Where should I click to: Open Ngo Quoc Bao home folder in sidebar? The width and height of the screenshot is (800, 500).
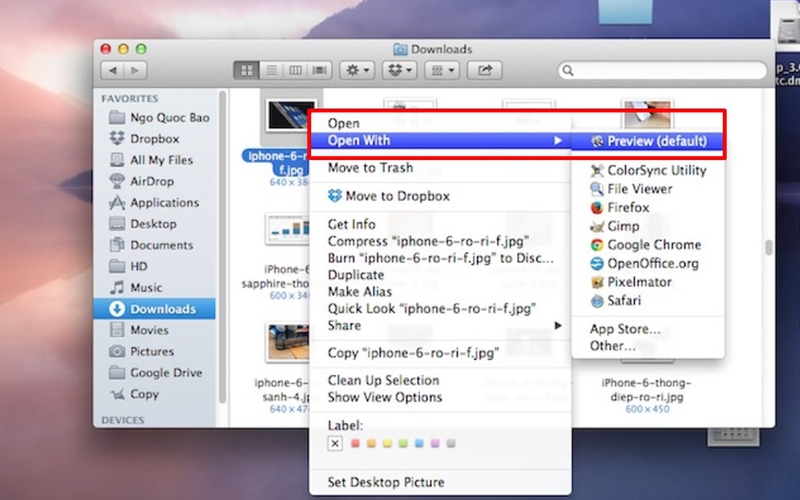pos(159,118)
